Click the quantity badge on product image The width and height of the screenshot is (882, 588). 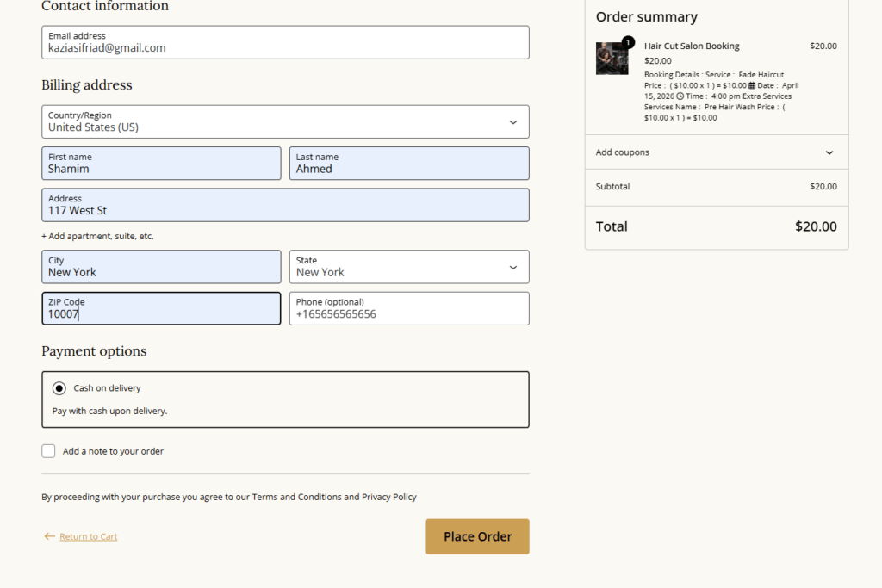[x=628, y=42]
